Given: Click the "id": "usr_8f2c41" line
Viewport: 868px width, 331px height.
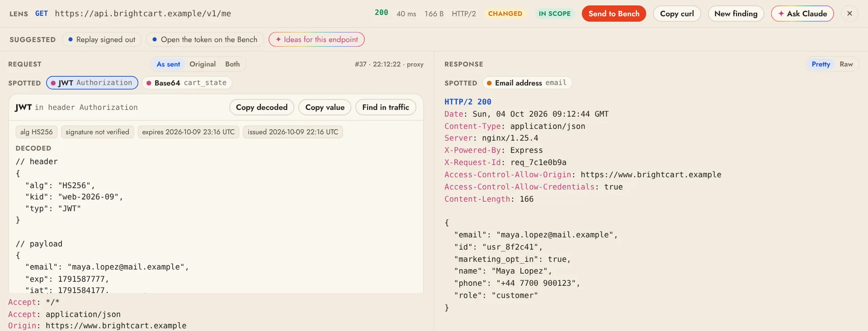Looking at the screenshot, I should (498, 247).
